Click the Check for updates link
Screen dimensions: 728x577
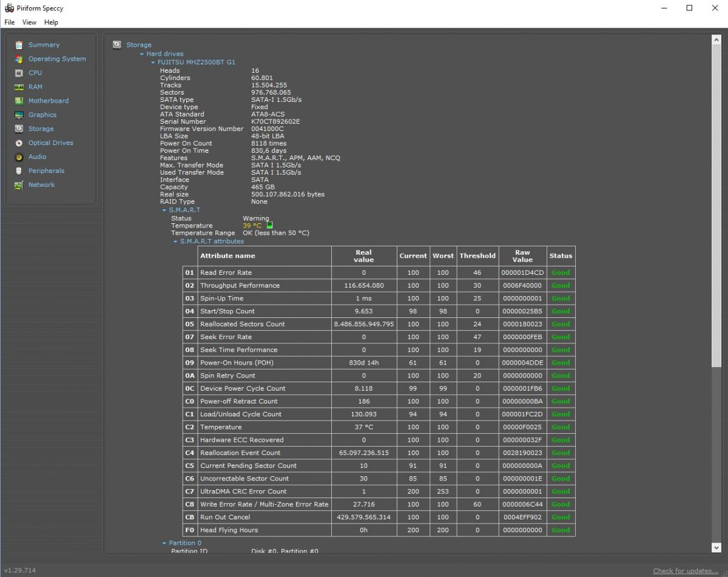[686, 570]
